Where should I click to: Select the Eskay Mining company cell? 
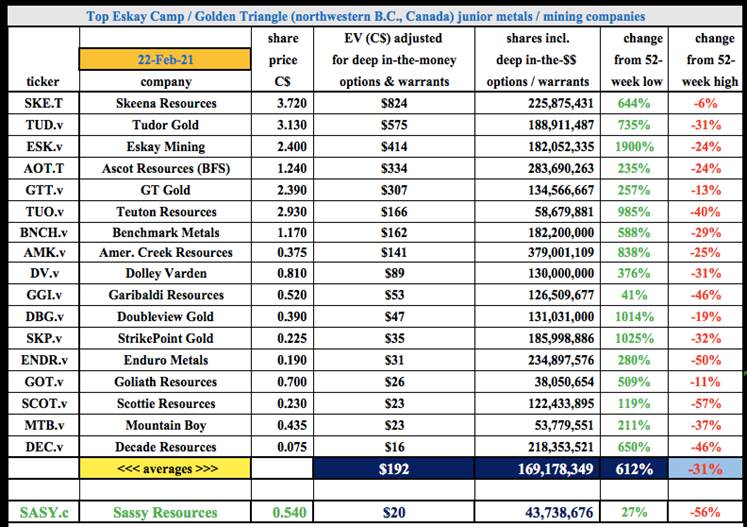tap(165, 146)
